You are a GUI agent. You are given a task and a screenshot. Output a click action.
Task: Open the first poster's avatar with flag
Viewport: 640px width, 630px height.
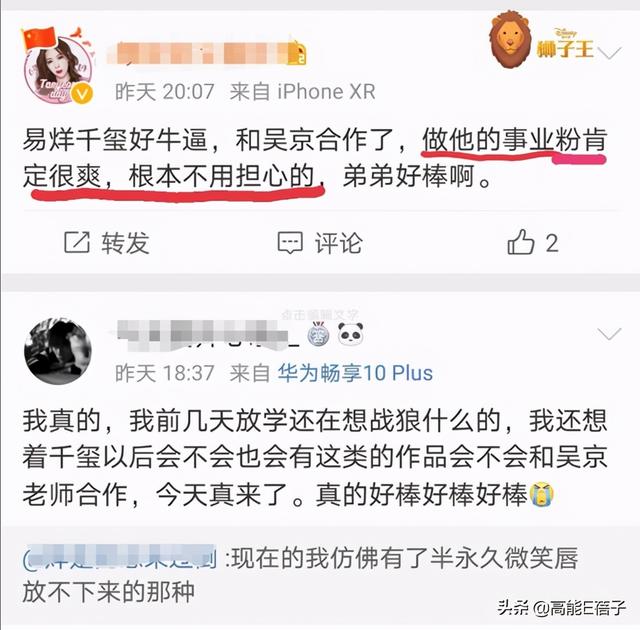[x=58, y=67]
